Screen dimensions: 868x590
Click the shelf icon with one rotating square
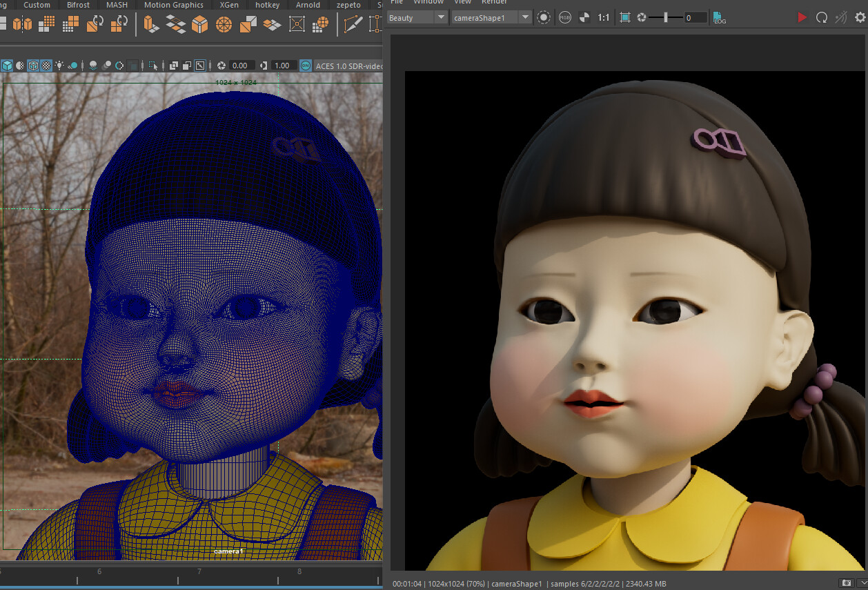point(95,25)
